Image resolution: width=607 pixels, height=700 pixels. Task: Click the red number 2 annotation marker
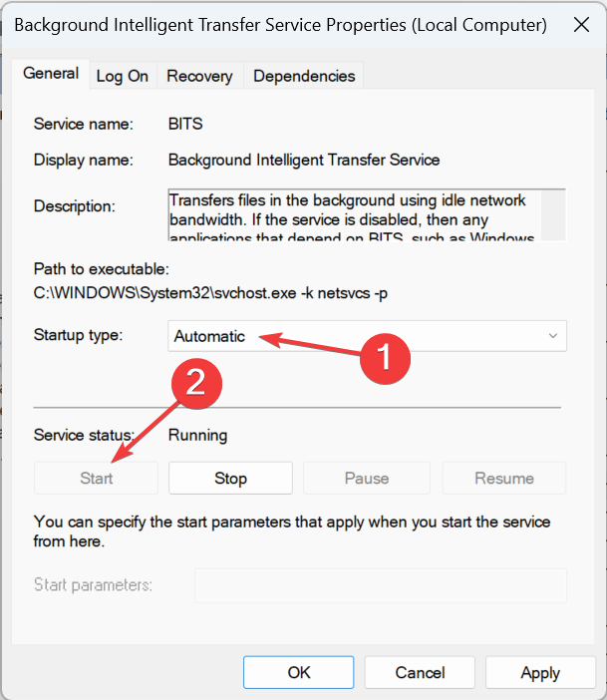(196, 384)
